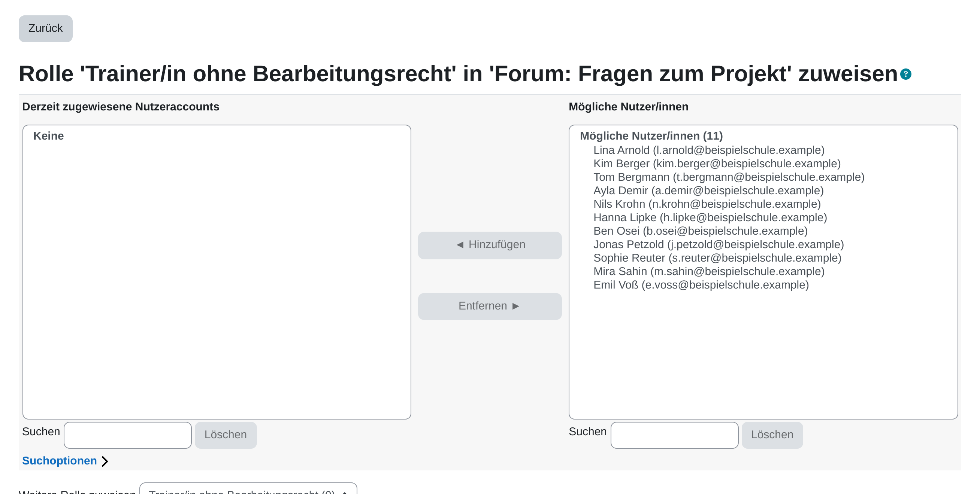Viewport: 980px width, 494px height.
Task: Select Lina Arnold in possible users list
Action: [709, 150]
